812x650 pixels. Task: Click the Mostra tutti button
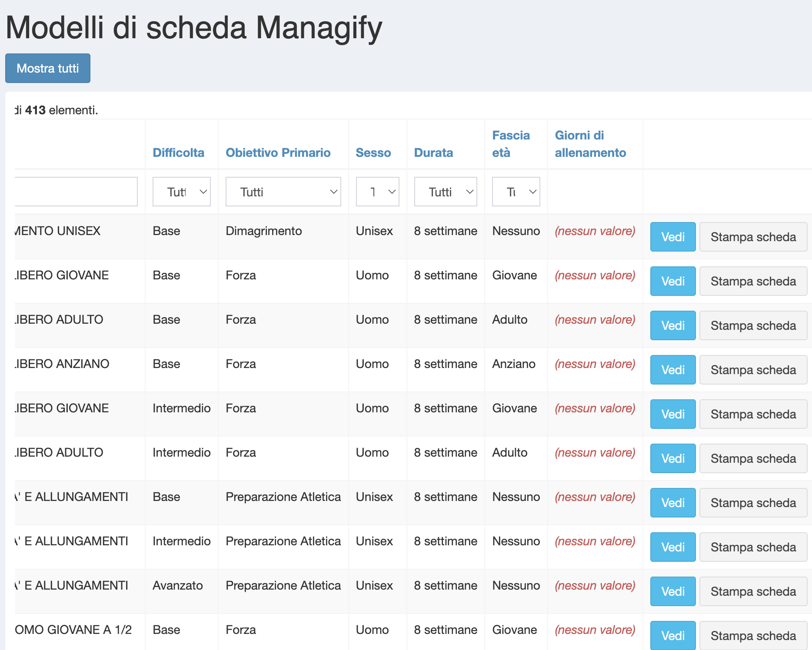tap(48, 68)
